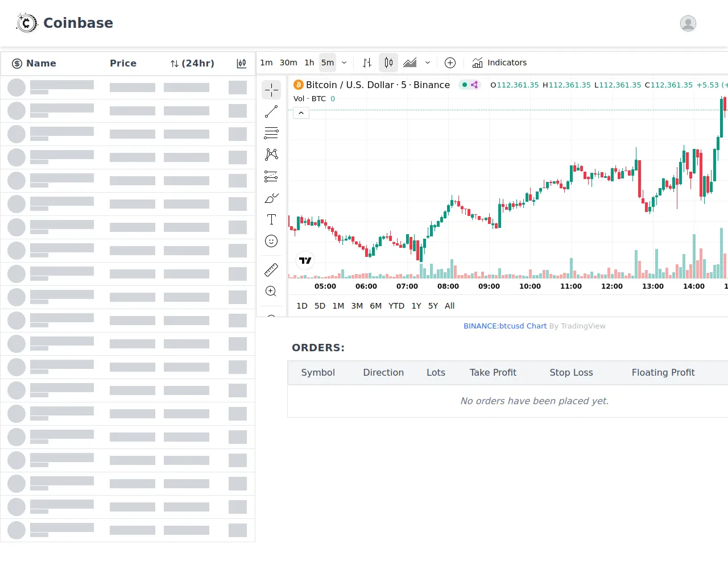Image resolution: width=728 pixels, height=582 pixels.
Task: Set date range to 1Y
Action: 416,306
